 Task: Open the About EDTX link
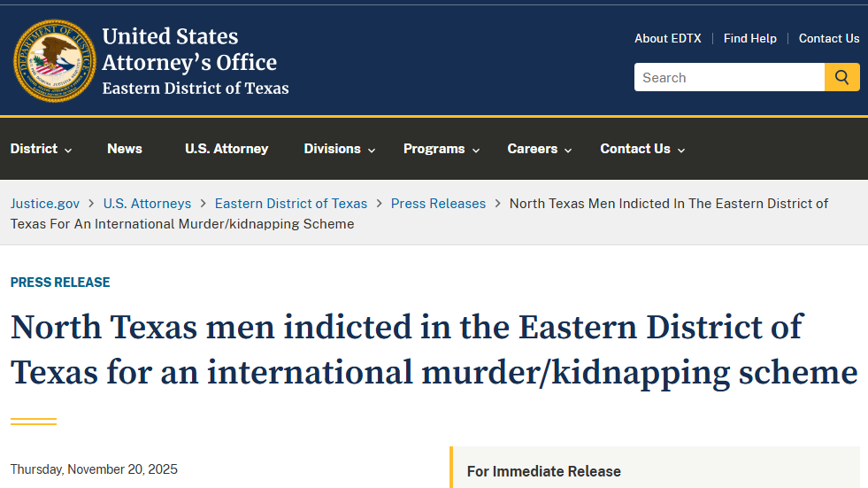coord(668,38)
